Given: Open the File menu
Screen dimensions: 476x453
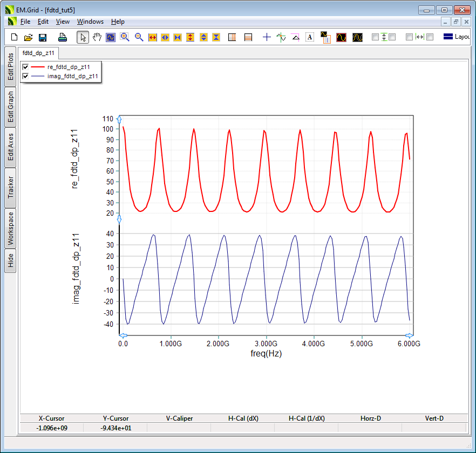Looking at the screenshot, I should [x=25, y=22].
